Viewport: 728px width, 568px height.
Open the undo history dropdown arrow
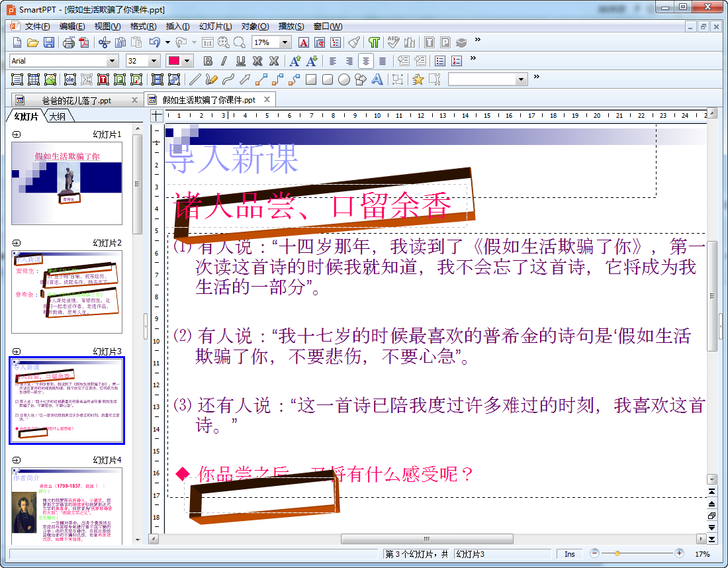pos(167,43)
